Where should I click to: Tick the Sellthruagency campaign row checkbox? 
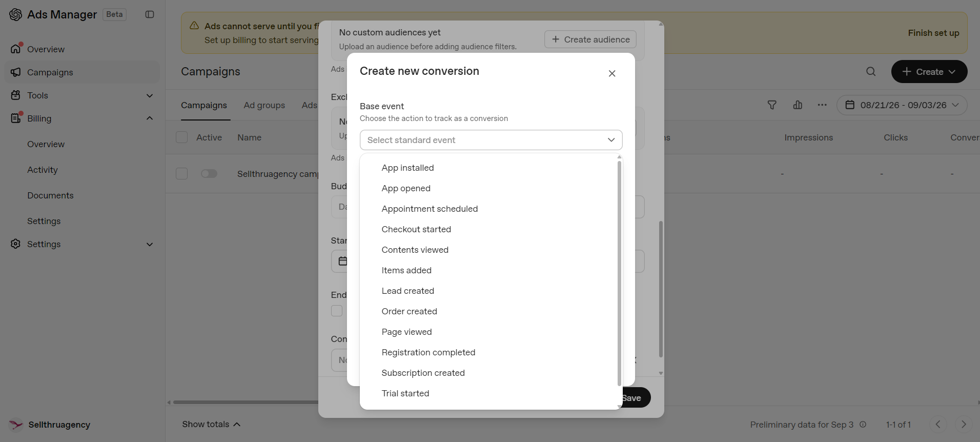(x=181, y=174)
